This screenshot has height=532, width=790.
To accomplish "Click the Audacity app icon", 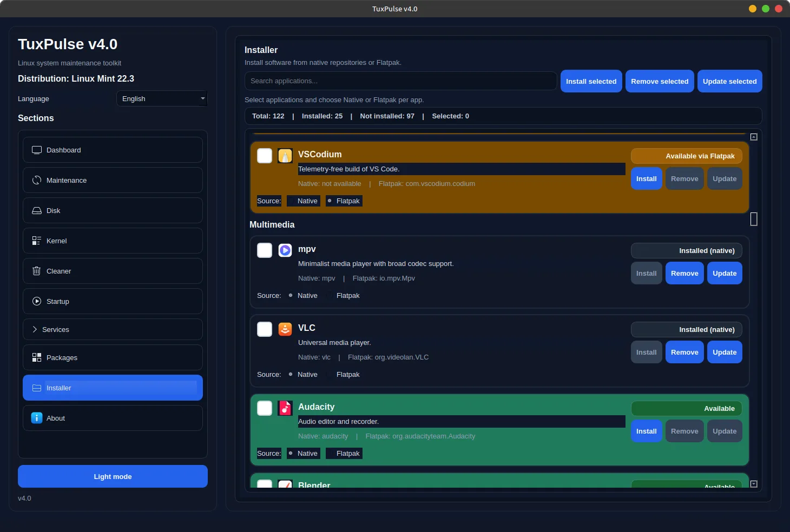I will [285, 408].
